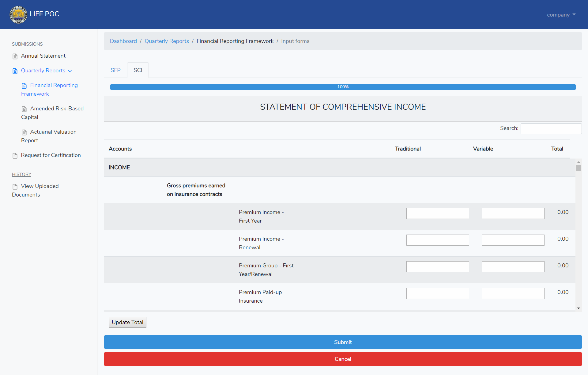Click the Amended Risk-Based Capital file icon
Image resolution: width=588 pixels, height=375 pixels.
click(x=24, y=109)
